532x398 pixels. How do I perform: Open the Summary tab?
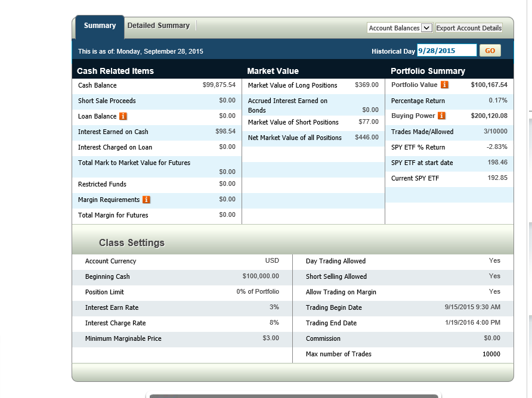[x=100, y=26]
